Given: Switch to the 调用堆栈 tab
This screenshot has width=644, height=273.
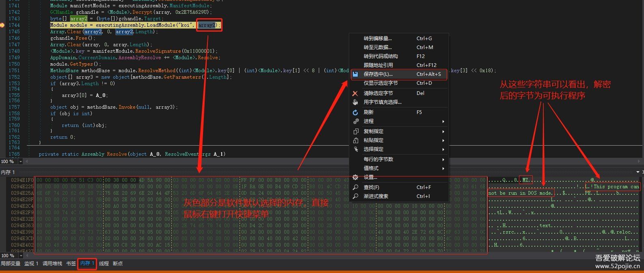Looking at the screenshot, I should 52,264.
